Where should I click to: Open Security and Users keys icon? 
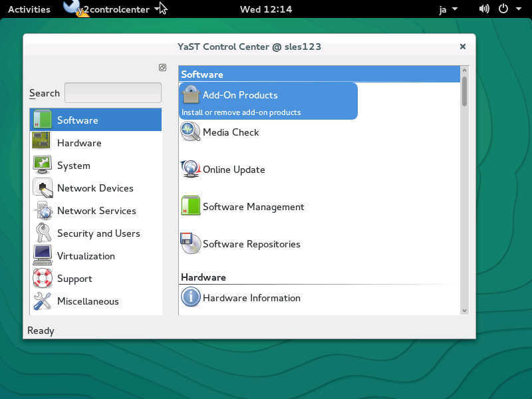(43, 232)
